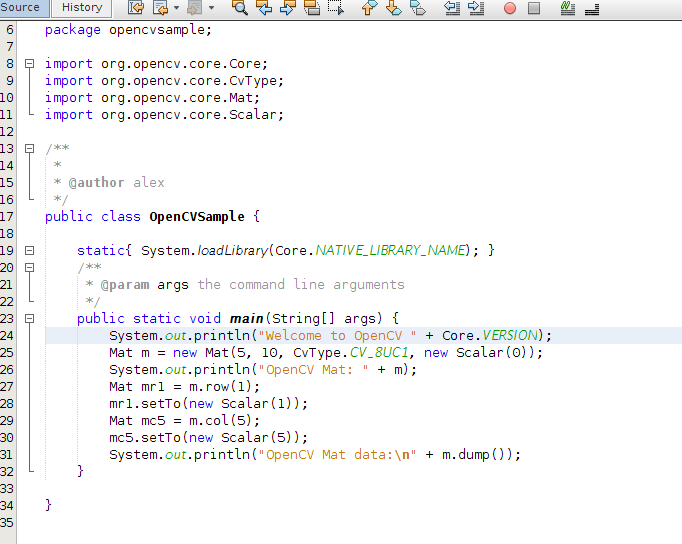
Task: Click the class name 'OpenCVSample'
Action: [197, 217]
